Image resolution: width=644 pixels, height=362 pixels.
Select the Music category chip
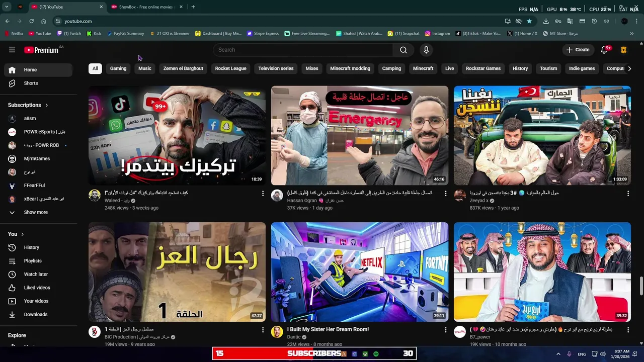coord(145,68)
